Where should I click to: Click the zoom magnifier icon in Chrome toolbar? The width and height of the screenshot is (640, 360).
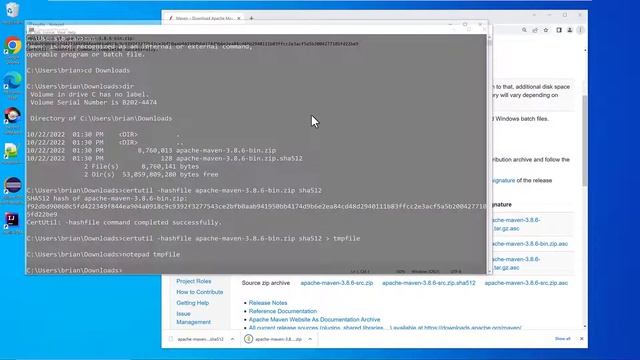pyautogui.click(x=524, y=30)
